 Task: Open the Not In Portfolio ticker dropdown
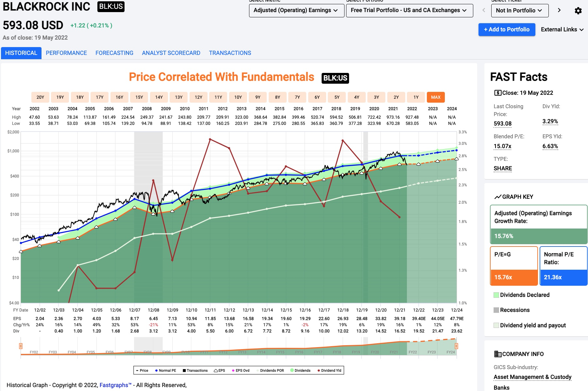click(x=519, y=10)
